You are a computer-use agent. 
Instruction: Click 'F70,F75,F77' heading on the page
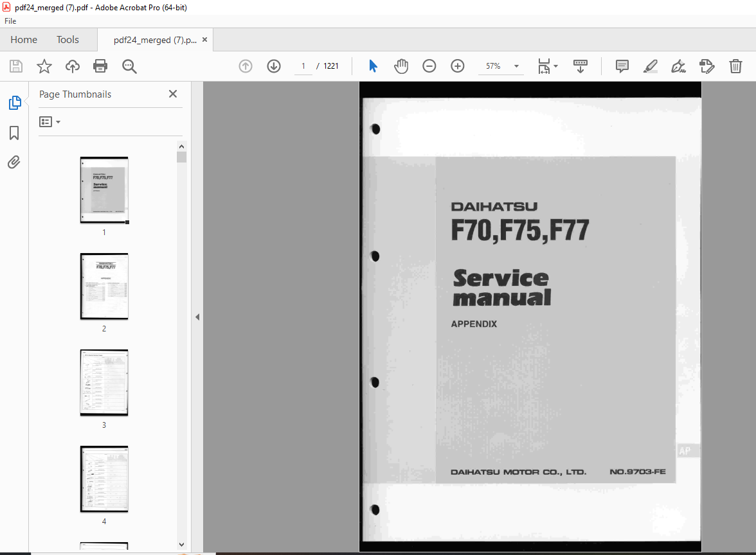click(x=519, y=230)
